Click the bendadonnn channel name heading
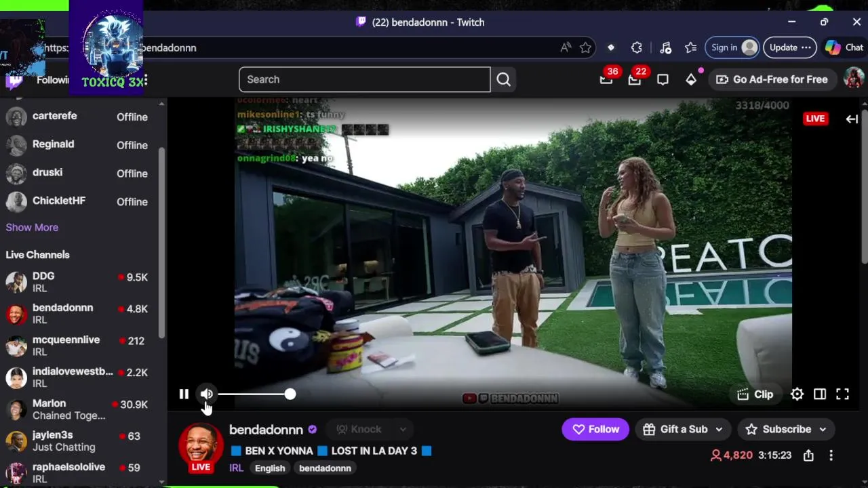Screen dimensions: 868x488 (x=266, y=430)
